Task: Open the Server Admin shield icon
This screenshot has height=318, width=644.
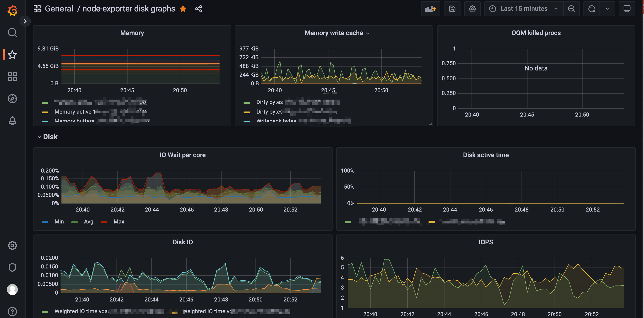Action: tap(12, 267)
